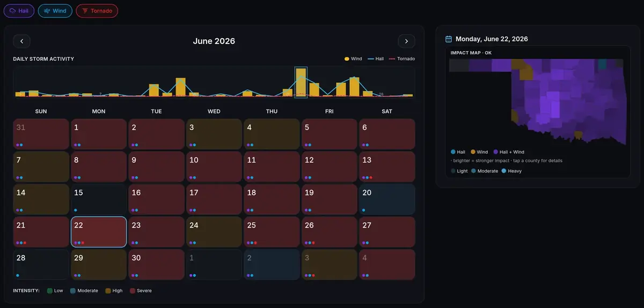644x308 pixels.
Task: Open July 2 trailing calendar cell
Action: [x=272, y=264]
